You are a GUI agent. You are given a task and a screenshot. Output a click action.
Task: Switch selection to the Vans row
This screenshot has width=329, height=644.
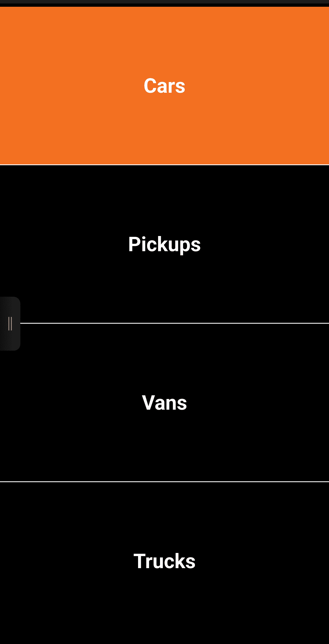pos(164,402)
